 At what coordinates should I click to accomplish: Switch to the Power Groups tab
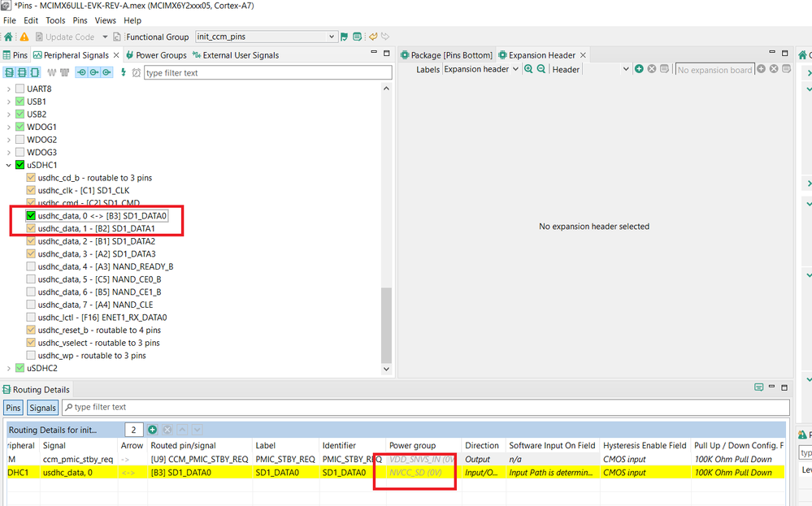click(x=156, y=55)
